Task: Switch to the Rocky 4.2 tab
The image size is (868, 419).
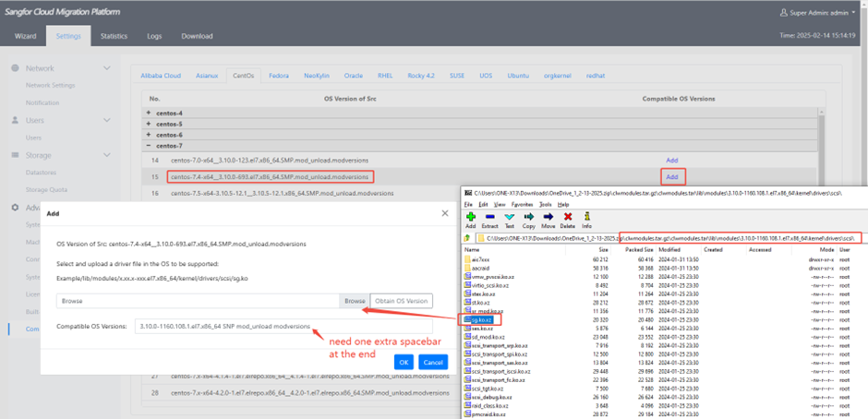Action: point(421,76)
